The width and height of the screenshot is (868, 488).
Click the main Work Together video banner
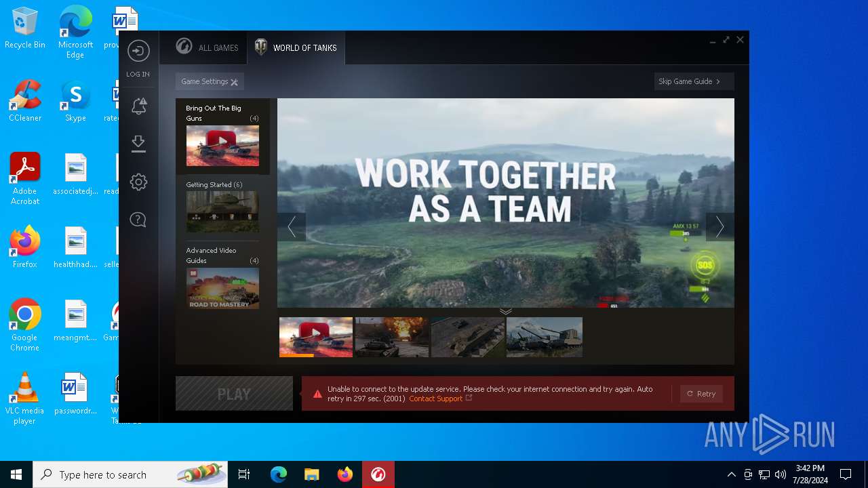click(x=505, y=203)
